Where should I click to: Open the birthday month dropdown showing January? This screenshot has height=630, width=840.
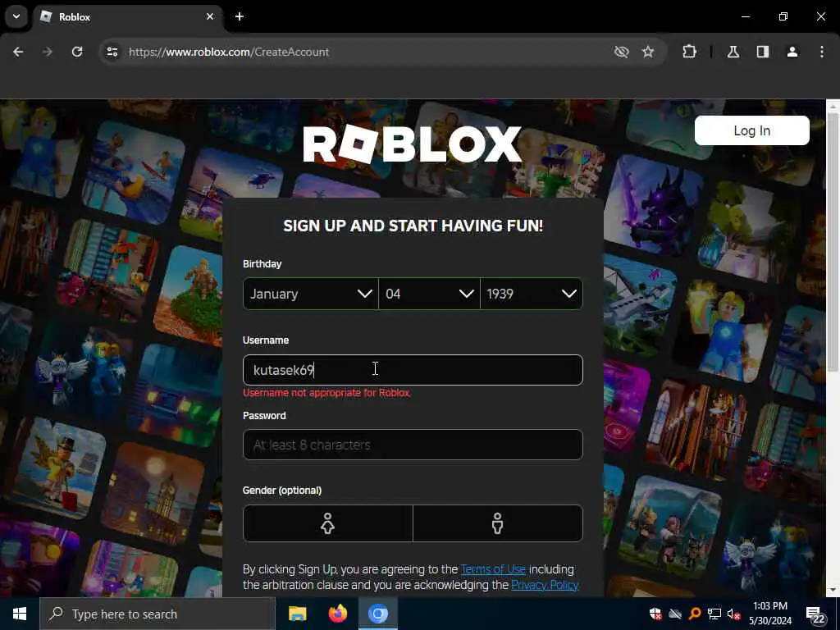point(311,294)
